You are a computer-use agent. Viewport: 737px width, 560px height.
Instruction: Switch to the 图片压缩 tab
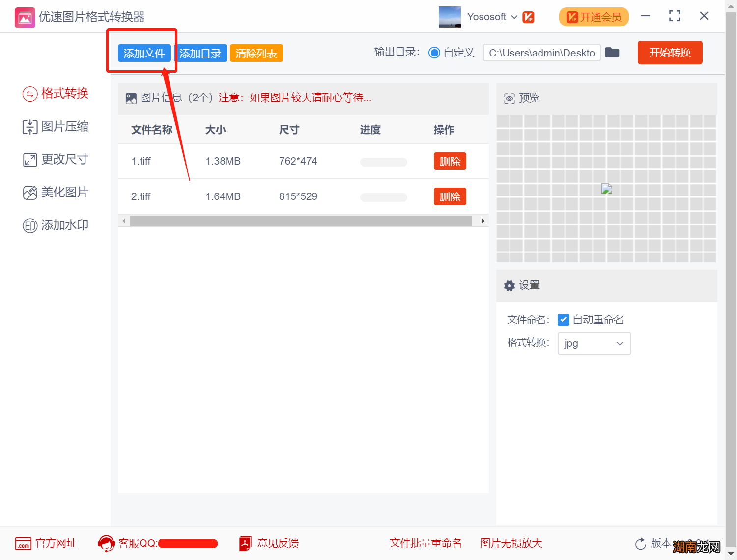(55, 126)
